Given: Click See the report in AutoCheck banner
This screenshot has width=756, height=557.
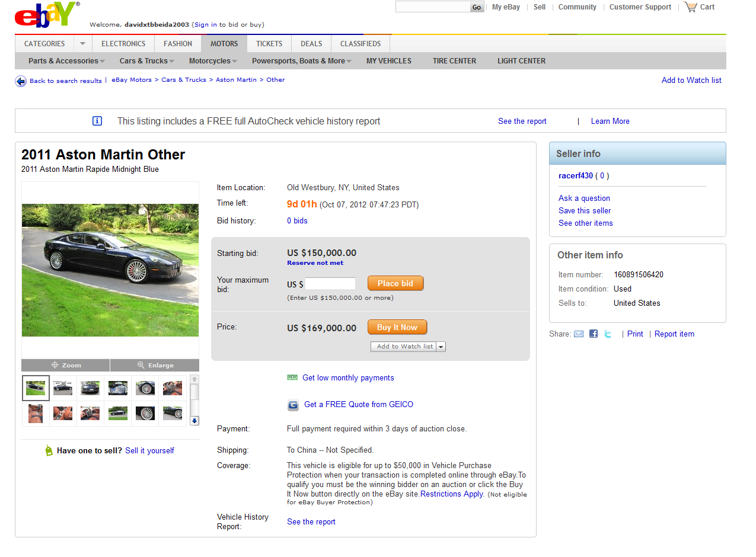Looking at the screenshot, I should coord(522,121).
